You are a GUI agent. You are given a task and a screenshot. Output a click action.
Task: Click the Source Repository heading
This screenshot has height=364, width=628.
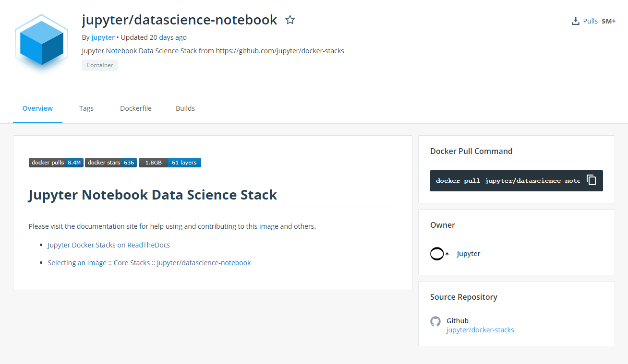pos(464,297)
